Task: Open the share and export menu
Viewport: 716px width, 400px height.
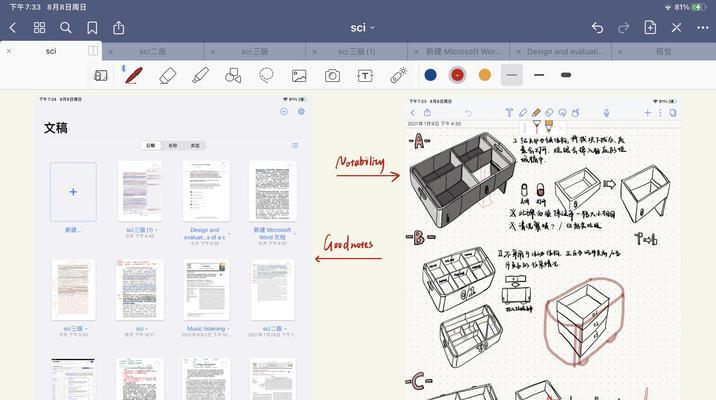Action: [x=119, y=27]
